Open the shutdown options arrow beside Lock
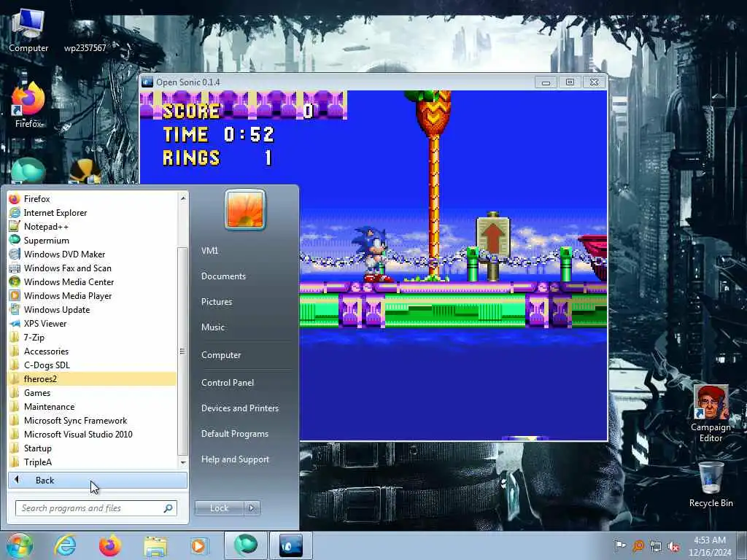 252,508
